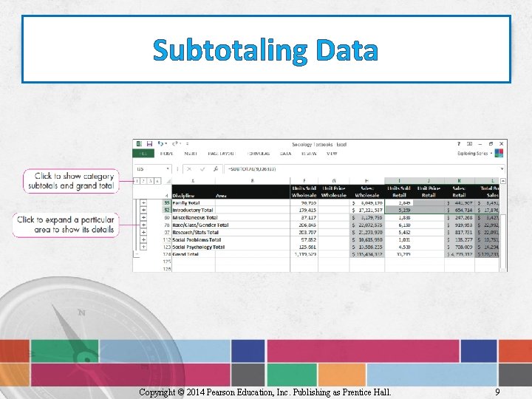Select the 5,462 units sold retail cell
Viewport: 532px width, 399px height.
399,233
